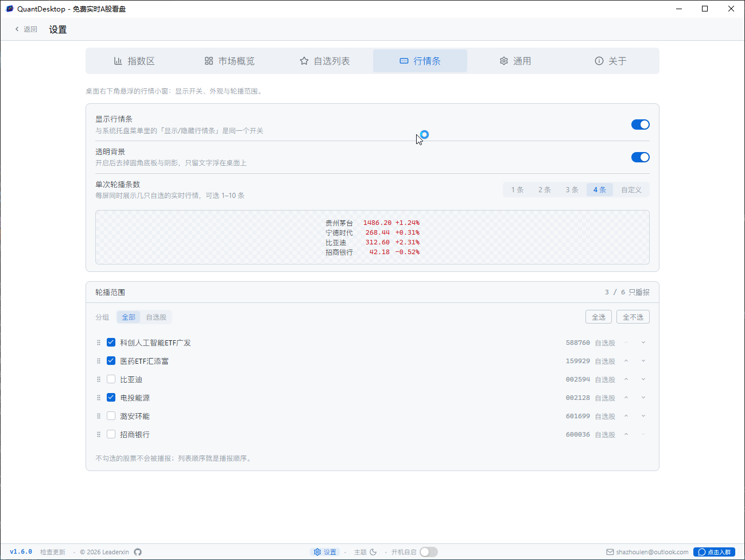Click the drag handle beside 医药ETF汇添富
Screen dimensions: 745x560
point(99,361)
